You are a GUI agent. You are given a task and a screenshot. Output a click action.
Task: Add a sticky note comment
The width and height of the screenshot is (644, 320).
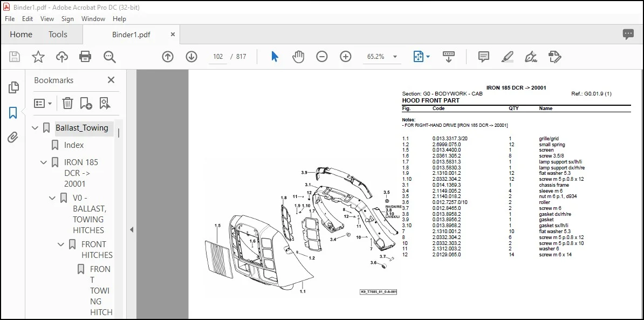coord(484,57)
